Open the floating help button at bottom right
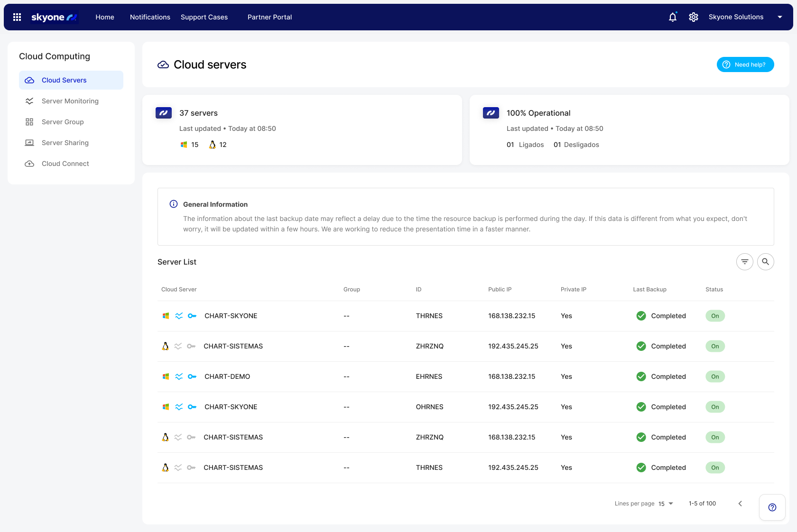 772,507
